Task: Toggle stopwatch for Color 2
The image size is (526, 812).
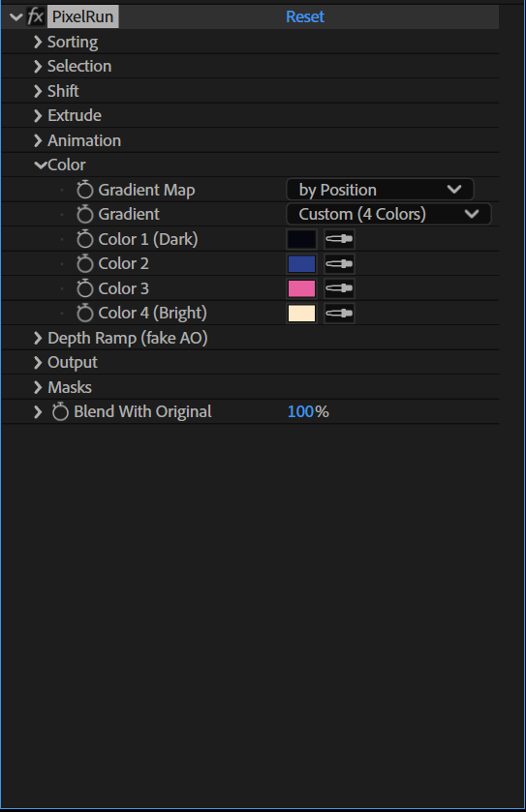Action: click(x=85, y=263)
